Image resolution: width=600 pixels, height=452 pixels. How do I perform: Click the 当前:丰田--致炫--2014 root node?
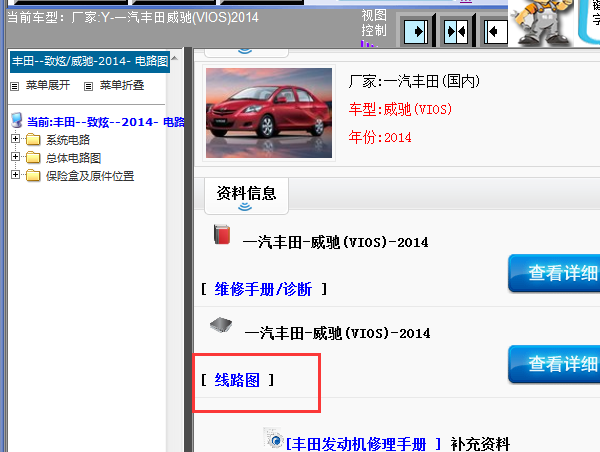[106, 122]
